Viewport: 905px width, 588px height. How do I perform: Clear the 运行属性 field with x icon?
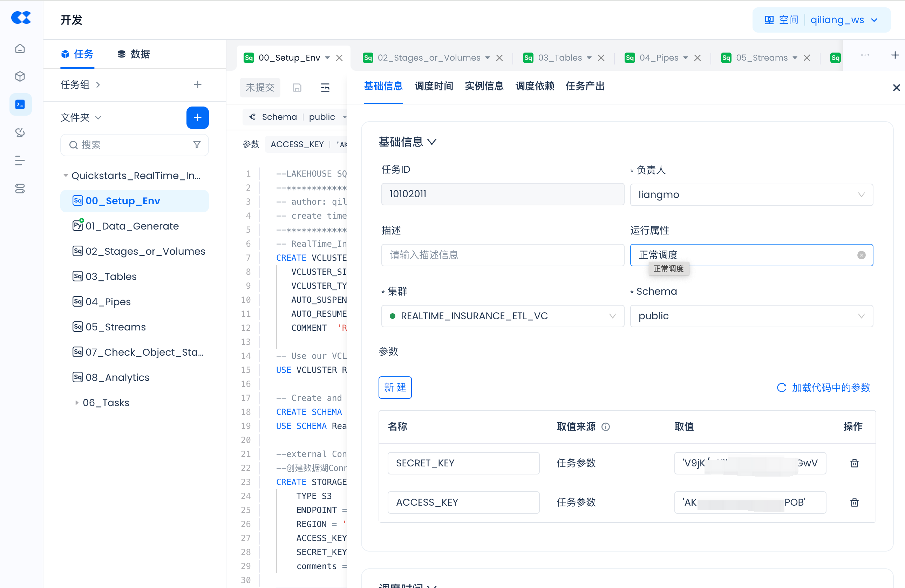tap(861, 255)
